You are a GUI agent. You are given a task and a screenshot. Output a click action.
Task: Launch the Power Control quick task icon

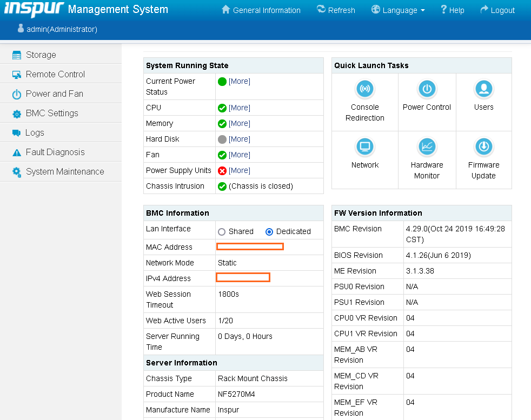click(x=427, y=89)
